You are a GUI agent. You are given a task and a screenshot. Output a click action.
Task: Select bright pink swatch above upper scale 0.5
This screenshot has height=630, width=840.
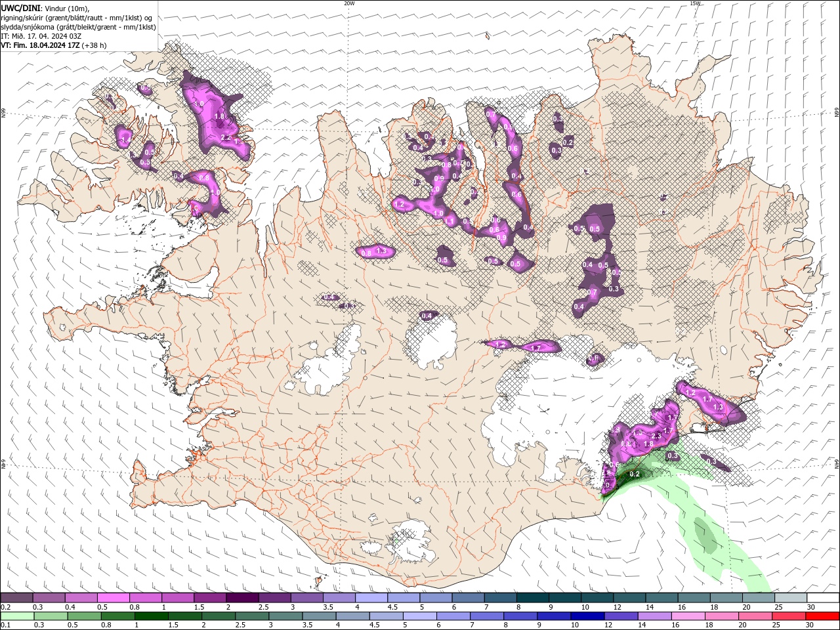click(113, 598)
